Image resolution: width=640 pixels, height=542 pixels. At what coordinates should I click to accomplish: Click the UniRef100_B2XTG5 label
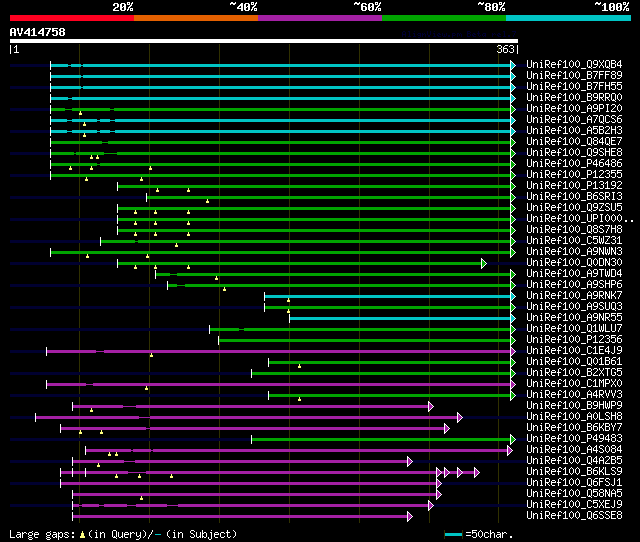click(574, 373)
